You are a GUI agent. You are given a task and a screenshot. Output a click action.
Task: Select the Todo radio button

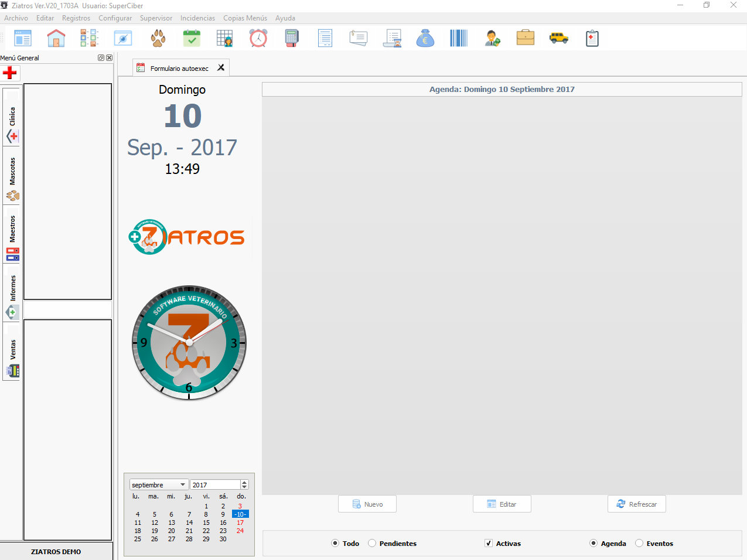tap(335, 544)
